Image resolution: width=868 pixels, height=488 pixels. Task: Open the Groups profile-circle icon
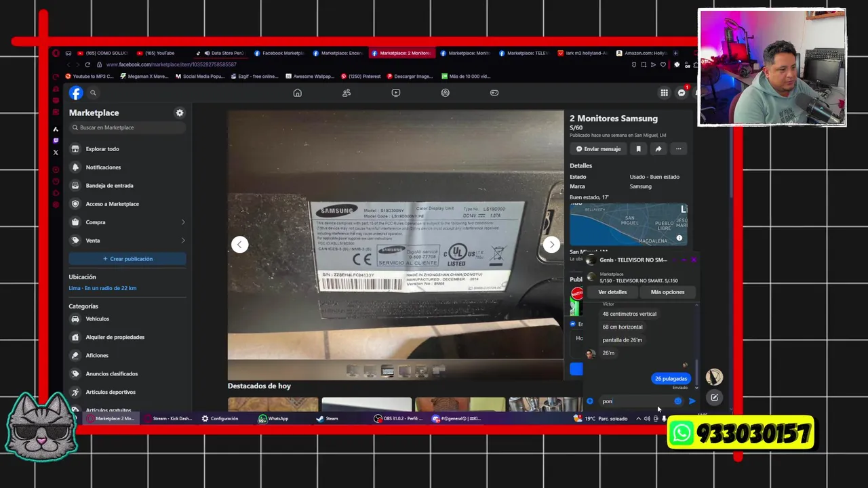tap(446, 93)
